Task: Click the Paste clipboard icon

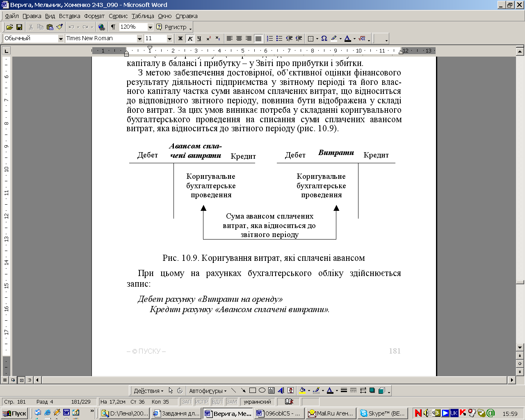Action: (50, 27)
